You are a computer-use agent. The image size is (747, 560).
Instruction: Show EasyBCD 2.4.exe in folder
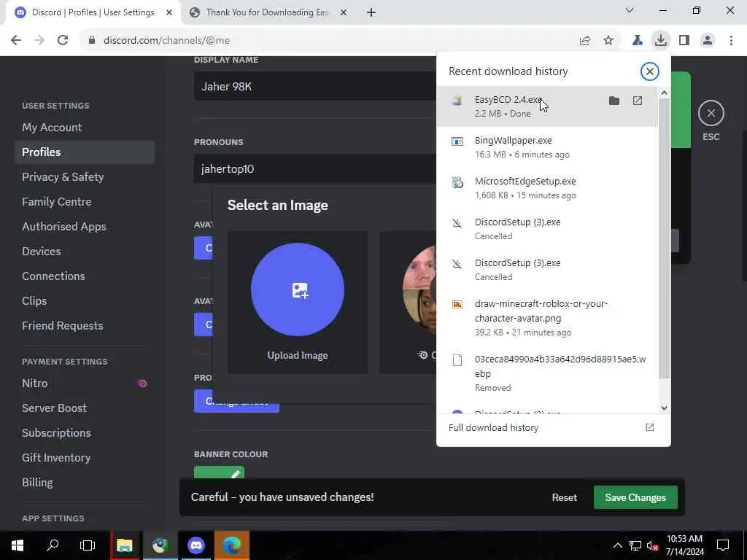pos(614,101)
